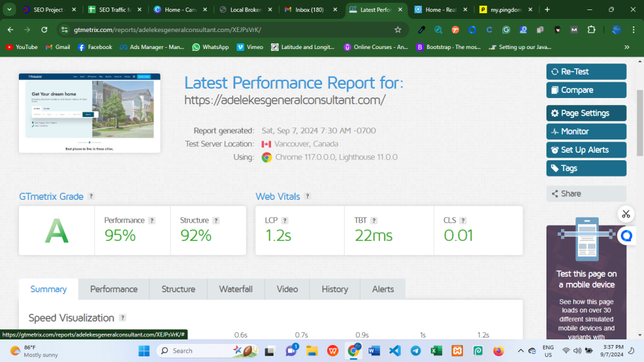Click the Compare button
The image size is (644, 362).
[586, 90]
